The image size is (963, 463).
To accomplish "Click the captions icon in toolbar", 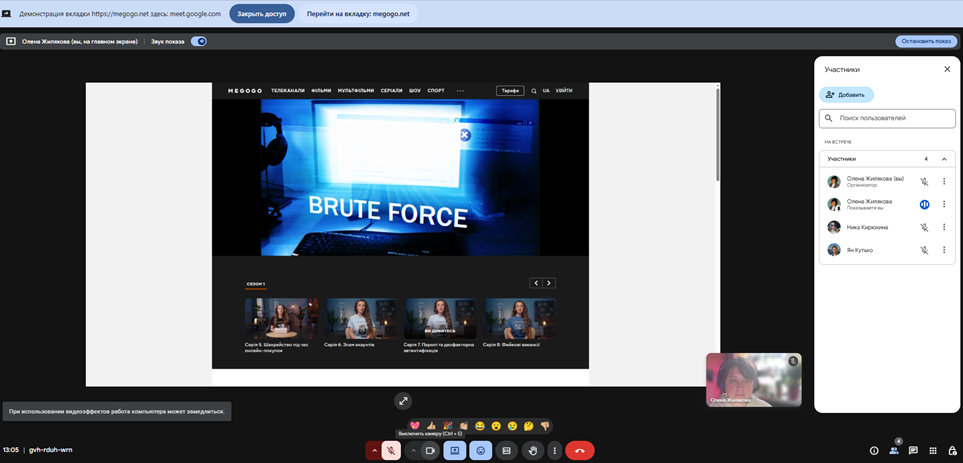I will tap(506, 451).
